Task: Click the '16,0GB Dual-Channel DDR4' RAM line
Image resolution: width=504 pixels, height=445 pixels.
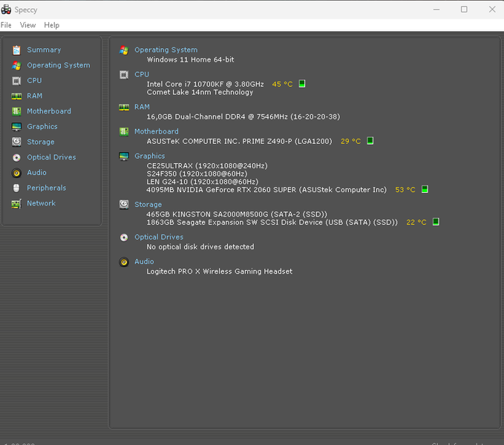Action: tap(243, 117)
